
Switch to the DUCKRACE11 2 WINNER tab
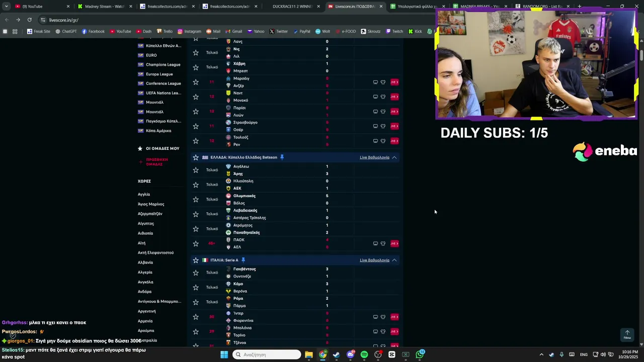(x=292, y=7)
